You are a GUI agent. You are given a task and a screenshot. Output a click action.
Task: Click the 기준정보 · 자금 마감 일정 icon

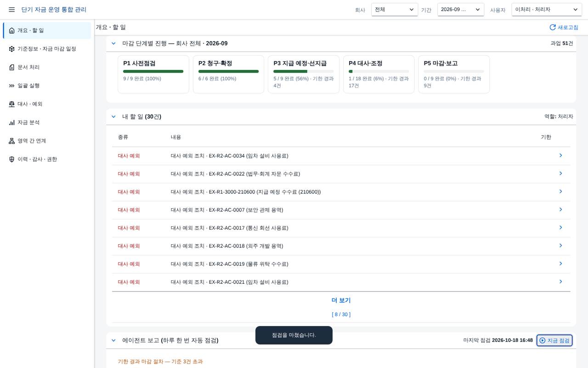(11, 49)
